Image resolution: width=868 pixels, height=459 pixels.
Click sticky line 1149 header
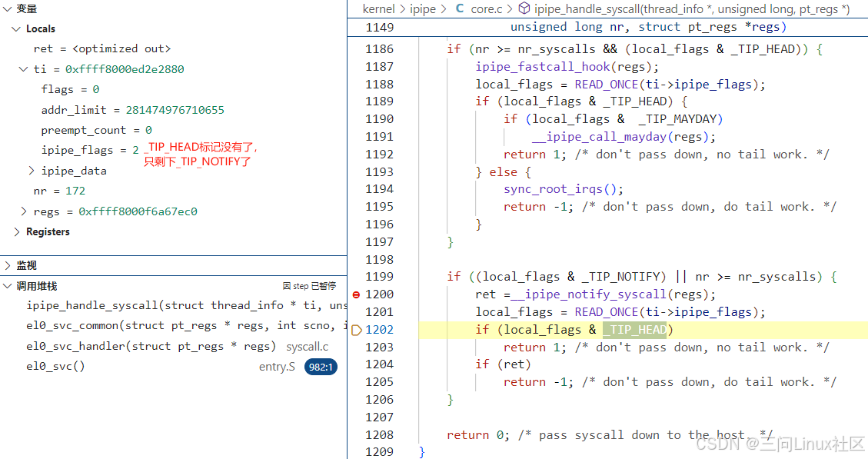point(608,27)
